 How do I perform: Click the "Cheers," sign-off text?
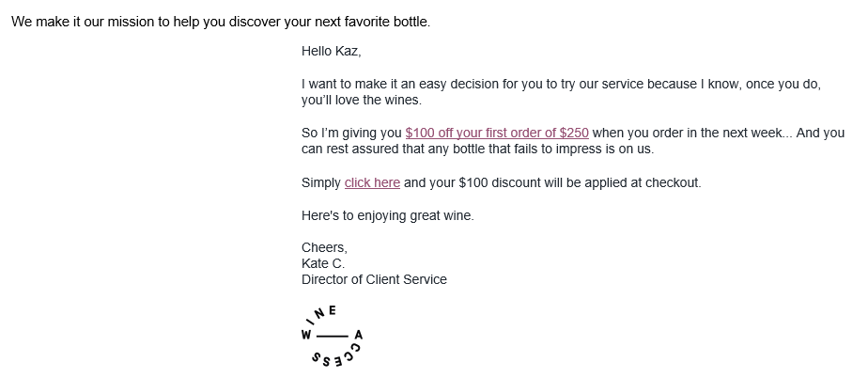pos(324,247)
